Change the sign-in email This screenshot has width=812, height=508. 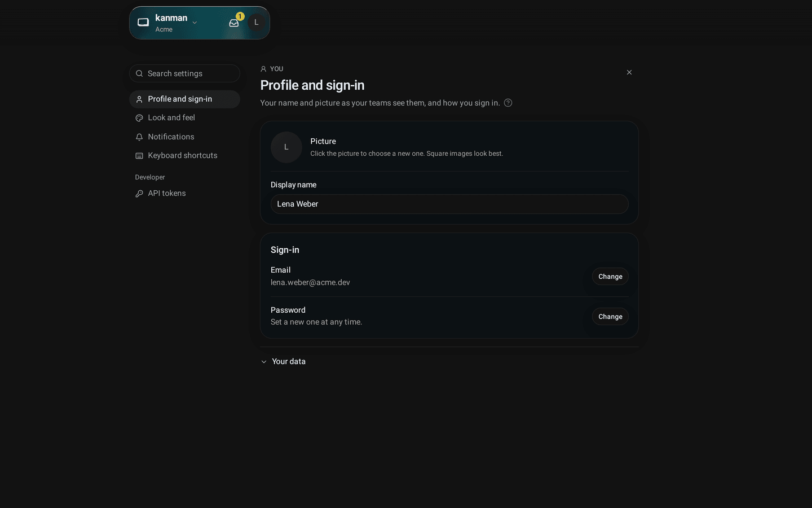tap(610, 277)
